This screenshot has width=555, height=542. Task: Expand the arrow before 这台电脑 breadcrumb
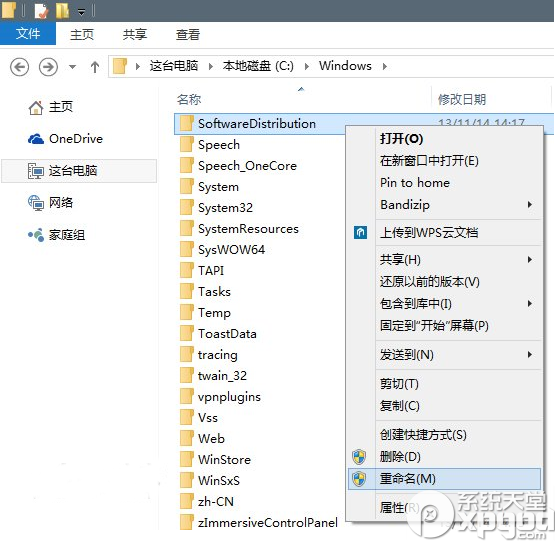[x=138, y=66]
